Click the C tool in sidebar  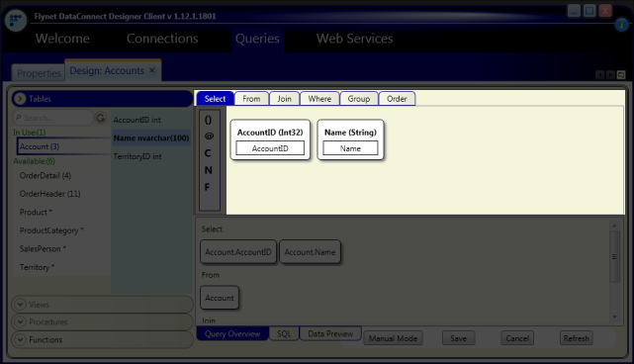click(208, 153)
